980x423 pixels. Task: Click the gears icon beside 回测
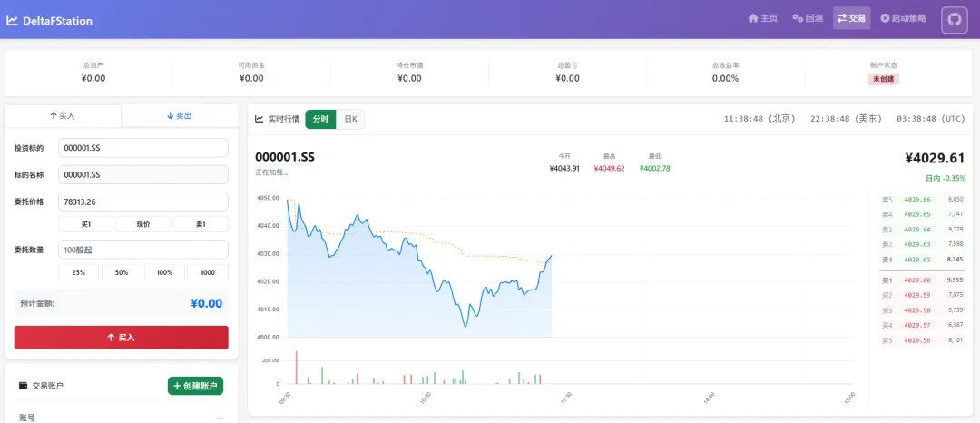click(798, 18)
